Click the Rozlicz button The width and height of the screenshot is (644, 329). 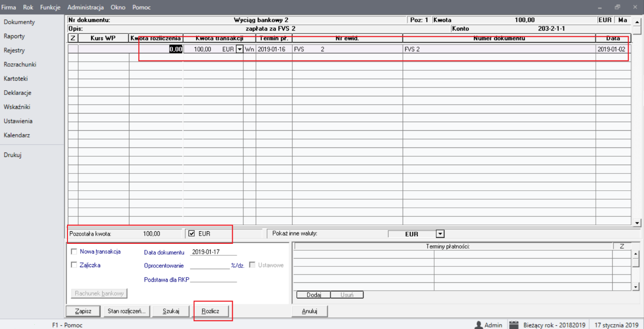[x=211, y=311]
